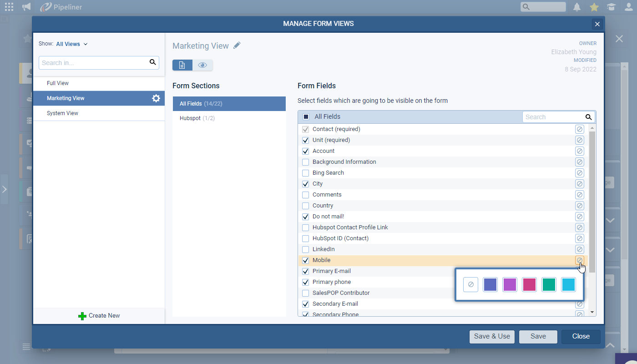The height and width of the screenshot is (364, 637).
Task: Open the app grid launcher icon
Action: [9, 7]
